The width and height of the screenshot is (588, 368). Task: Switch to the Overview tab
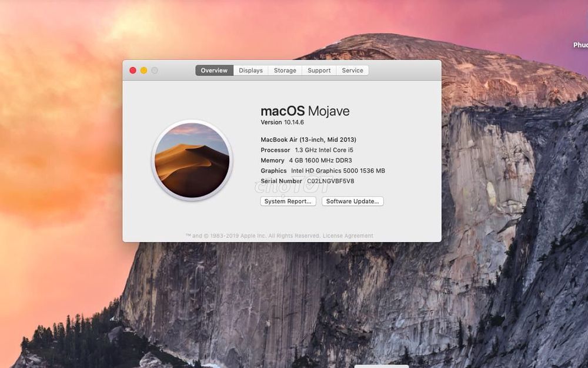(x=214, y=70)
